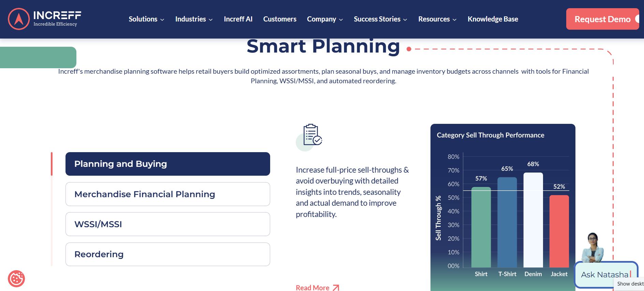The image size is (644, 291).
Task: Open cookie settings icon
Action: [16, 279]
